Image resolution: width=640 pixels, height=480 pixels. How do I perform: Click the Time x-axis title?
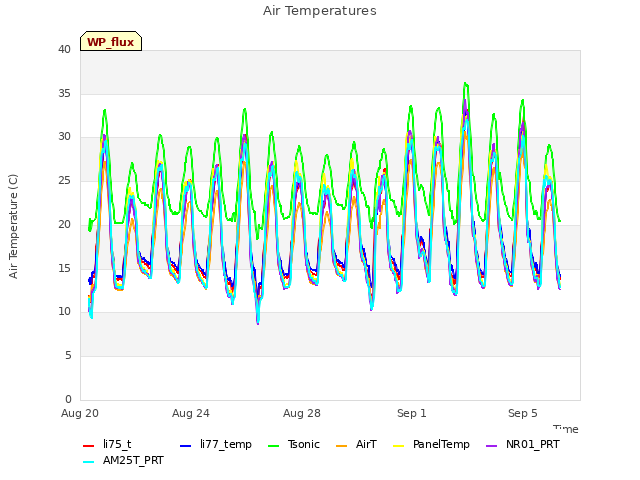point(566,429)
